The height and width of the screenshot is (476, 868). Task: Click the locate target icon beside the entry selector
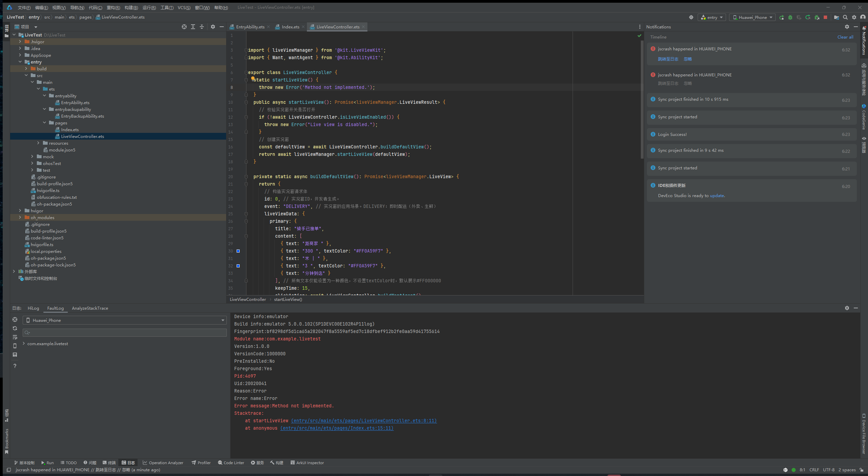point(691,17)
